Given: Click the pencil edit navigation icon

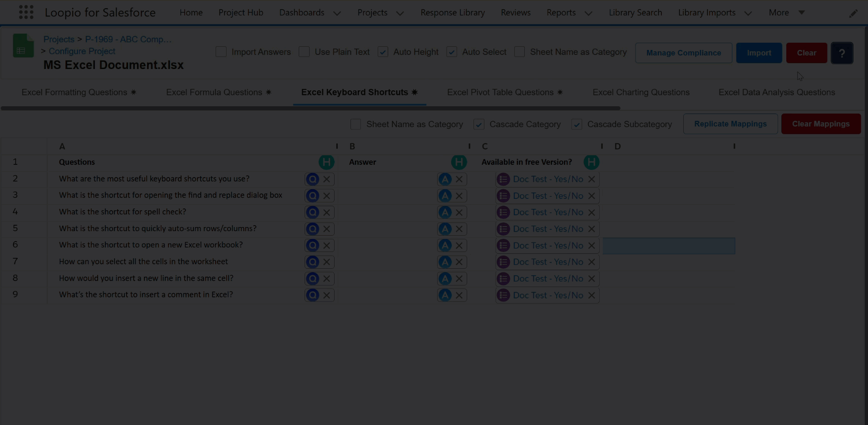Looking at the screenshot, I should 853,14.
